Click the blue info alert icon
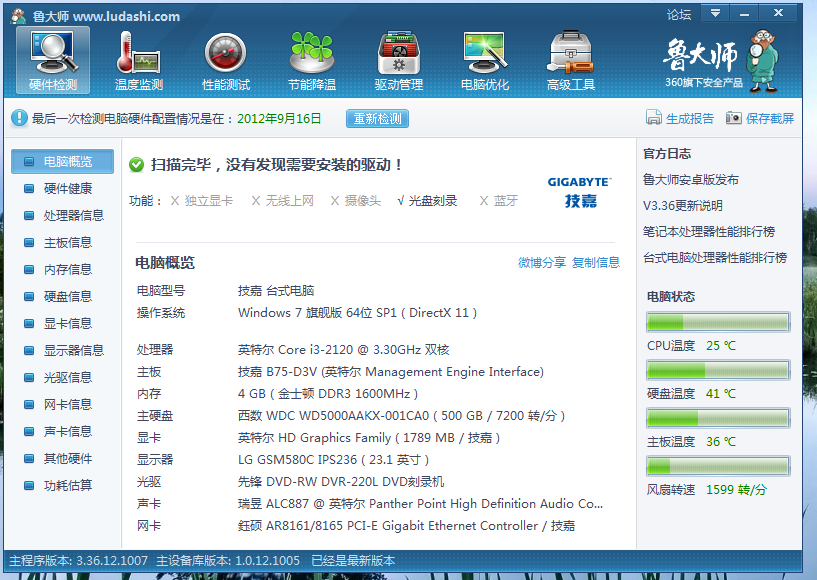The image size is (817, 580). click(19, 118)
